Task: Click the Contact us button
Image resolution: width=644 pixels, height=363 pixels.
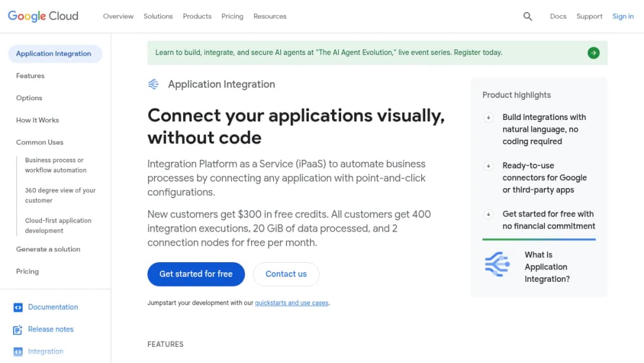Action: (x=286, y=274)
